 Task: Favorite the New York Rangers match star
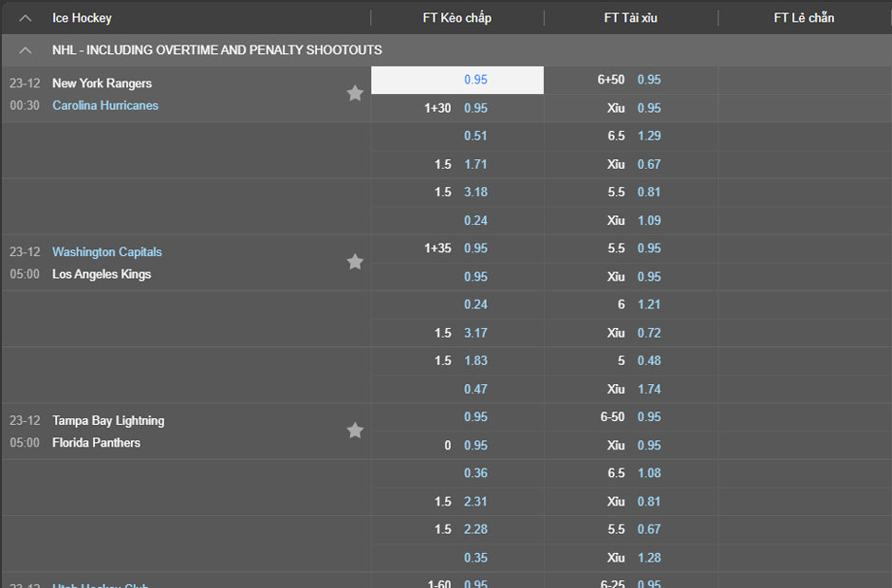pyautogui.click(x=355, y=93)
